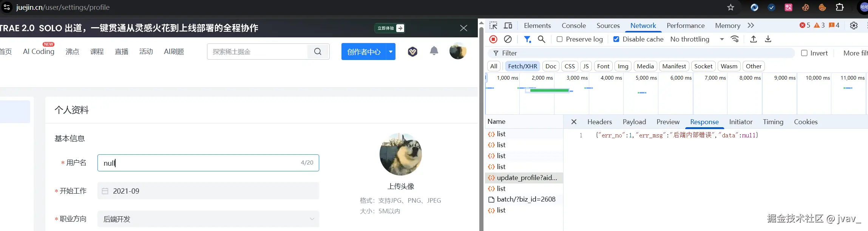Import HAR file with upload icon
This screenshot has width=868, height=231.
[x=754, y=39]
